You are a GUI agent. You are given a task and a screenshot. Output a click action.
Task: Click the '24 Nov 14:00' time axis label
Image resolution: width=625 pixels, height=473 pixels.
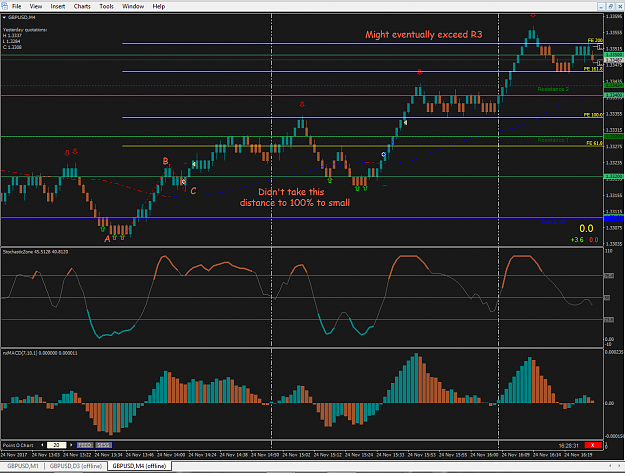171,455
